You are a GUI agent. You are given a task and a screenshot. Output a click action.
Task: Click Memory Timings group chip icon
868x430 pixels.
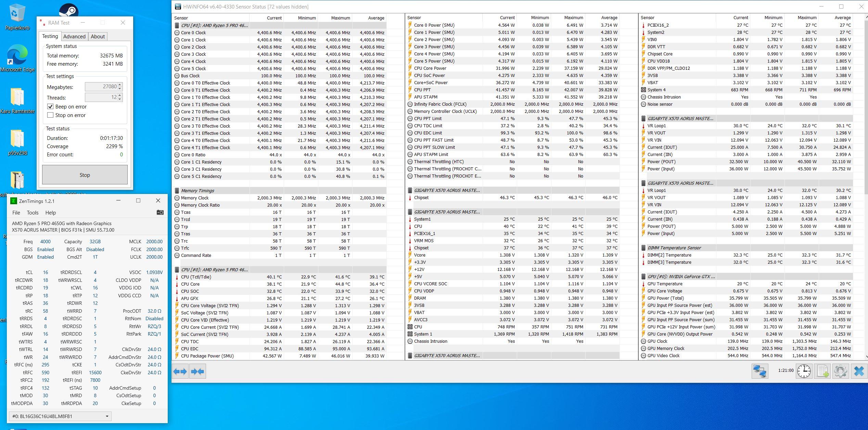[177, 191]
